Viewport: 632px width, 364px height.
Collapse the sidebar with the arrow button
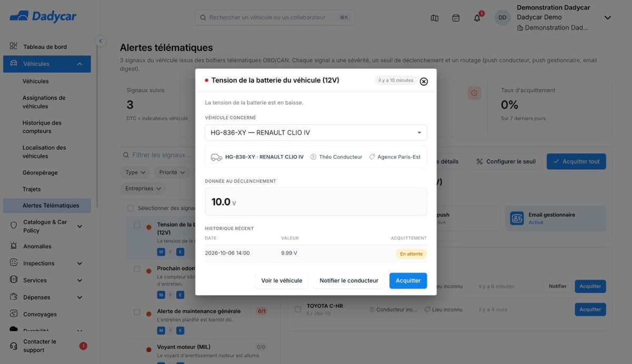(101, 41)
